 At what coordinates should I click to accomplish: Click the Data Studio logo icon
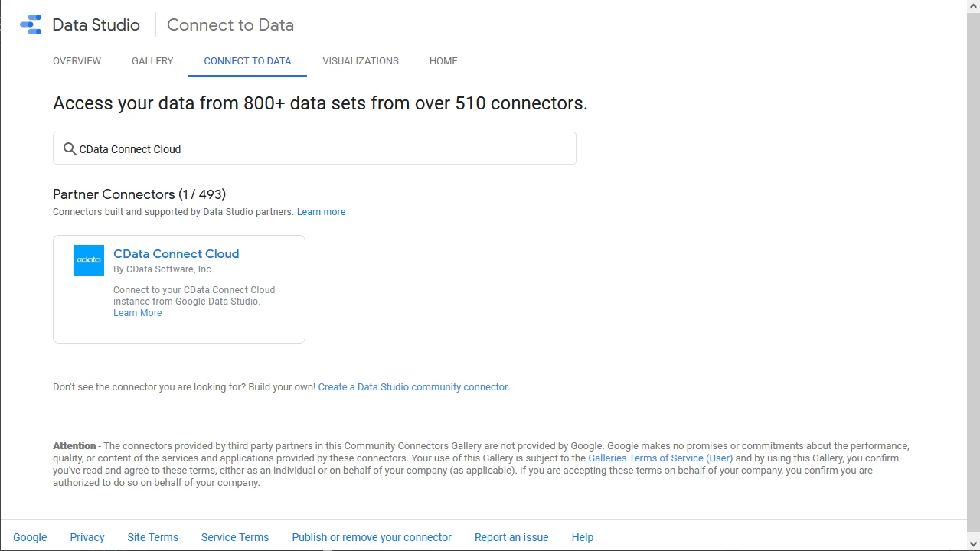click(30, 24)
